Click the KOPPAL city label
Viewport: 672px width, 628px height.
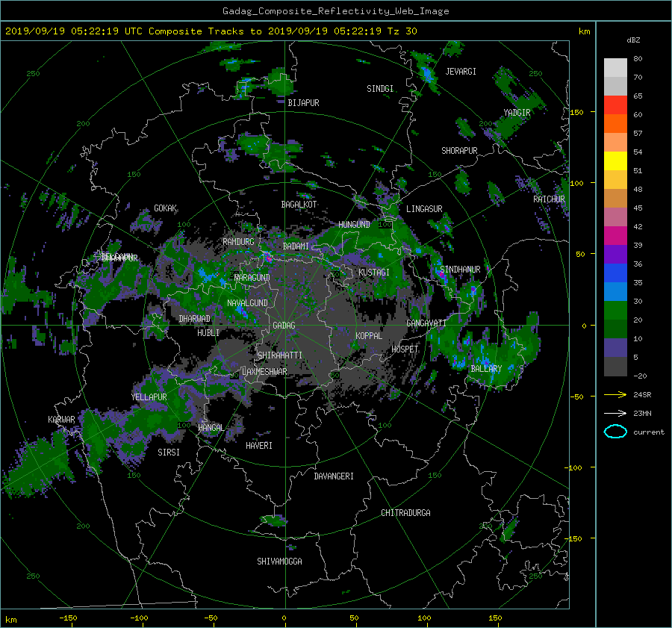(369, 335)
